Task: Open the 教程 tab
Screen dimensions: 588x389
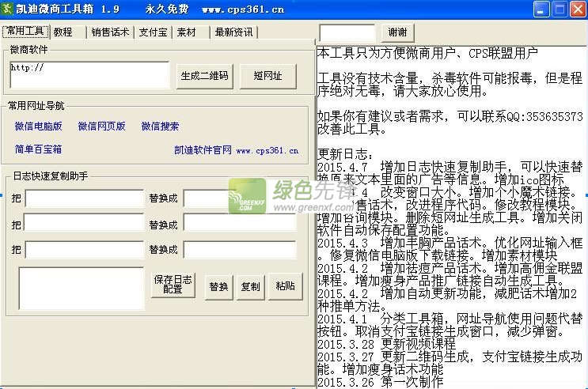Action: (67, 32)
